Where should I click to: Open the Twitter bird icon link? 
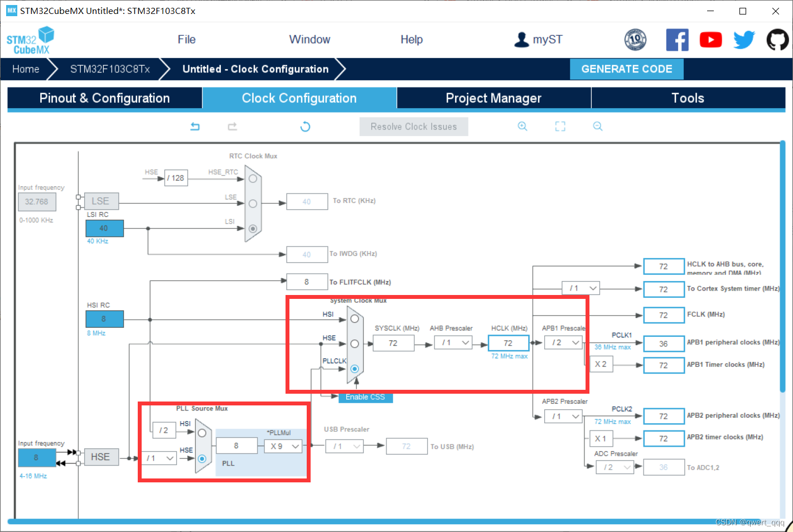click(x=744, y=40)
